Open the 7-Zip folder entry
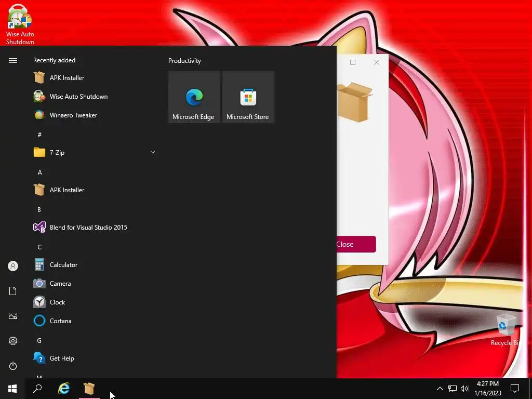Screen dimensions: 532x399 [x=95, y=152]
